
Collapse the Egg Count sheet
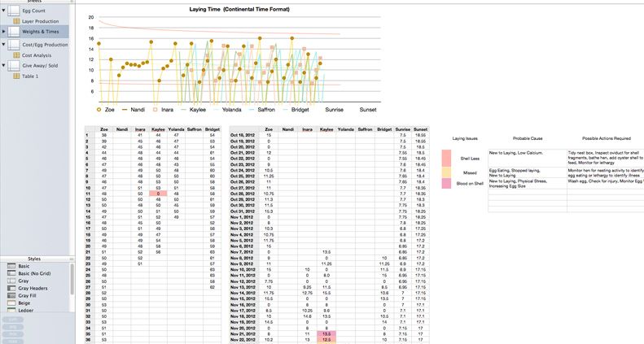(5, 10)
